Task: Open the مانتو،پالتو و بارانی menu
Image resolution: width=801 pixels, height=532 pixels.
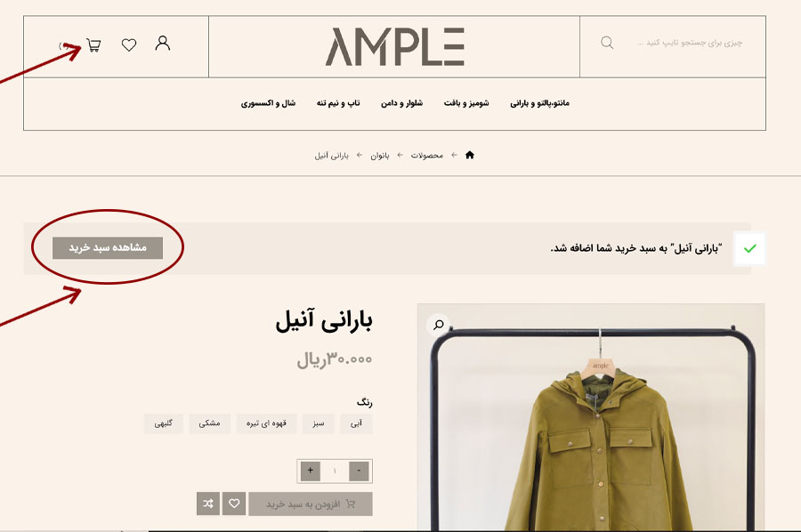Action: [539, 103]
